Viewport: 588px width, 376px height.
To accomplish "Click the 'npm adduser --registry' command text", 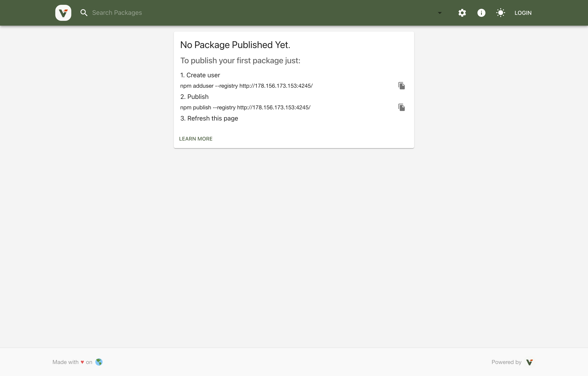I will (x=246, y=86).
